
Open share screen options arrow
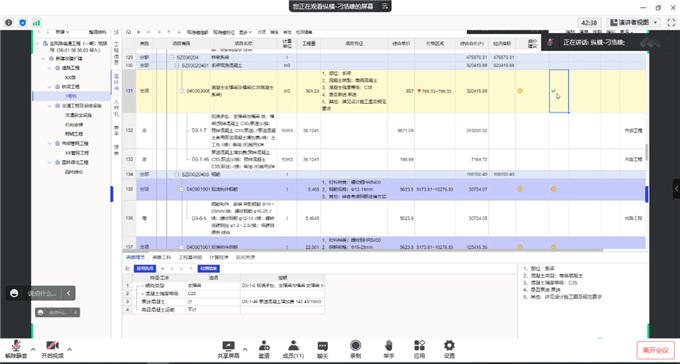[x=245, y=349]
